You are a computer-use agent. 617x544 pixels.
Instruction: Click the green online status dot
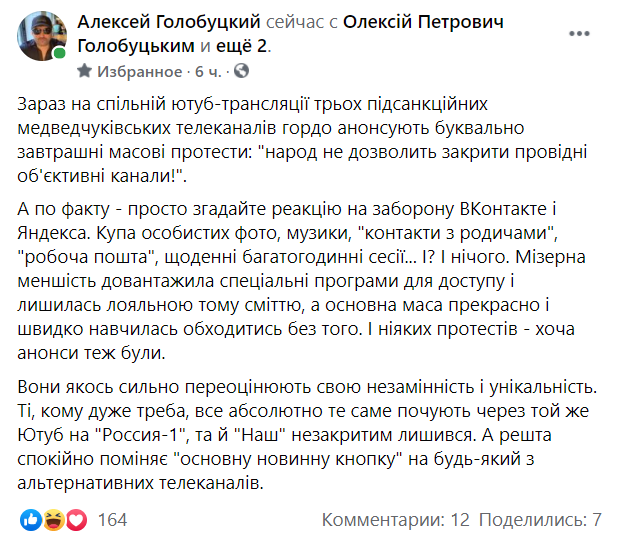[60, 53]
